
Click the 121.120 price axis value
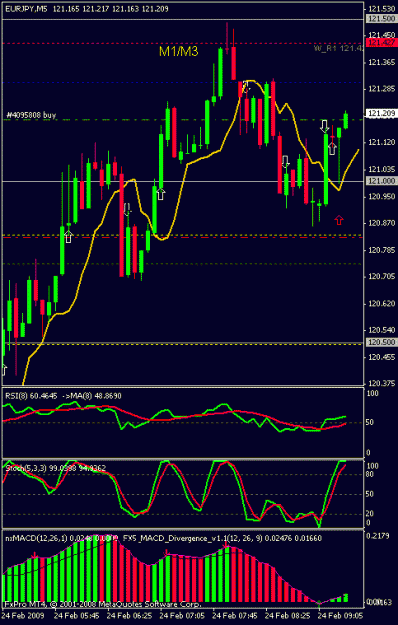coord(381,142)
